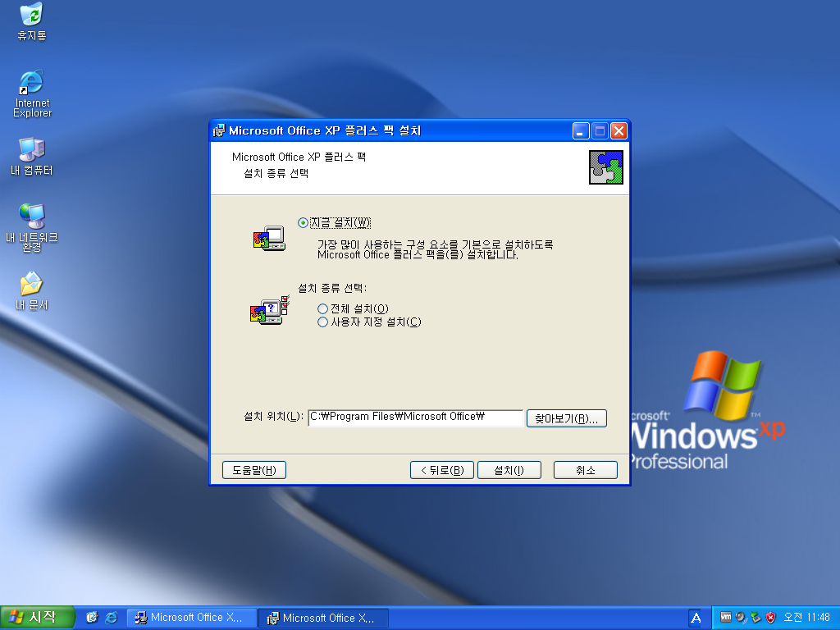Click the vm tools tray icon
The height and width of the screenshot is (630, 840).
click(x=725, y=617)
